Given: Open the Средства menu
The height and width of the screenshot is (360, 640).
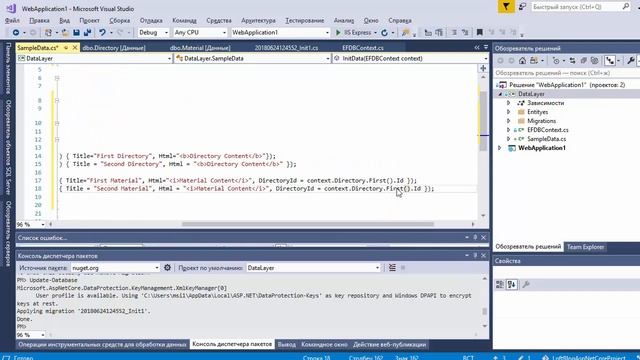Looking at the screenshot, I should click(219, 20).
